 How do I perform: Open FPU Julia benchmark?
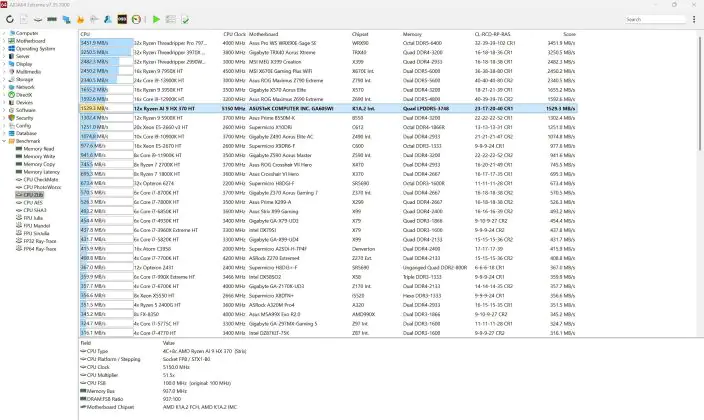[x=33, y=218]
